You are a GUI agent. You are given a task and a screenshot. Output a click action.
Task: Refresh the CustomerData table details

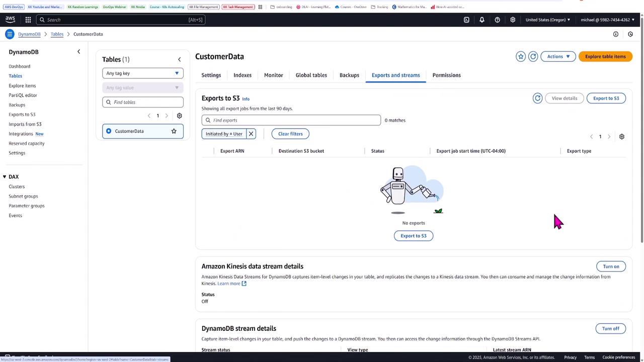(x=533, y=56)
